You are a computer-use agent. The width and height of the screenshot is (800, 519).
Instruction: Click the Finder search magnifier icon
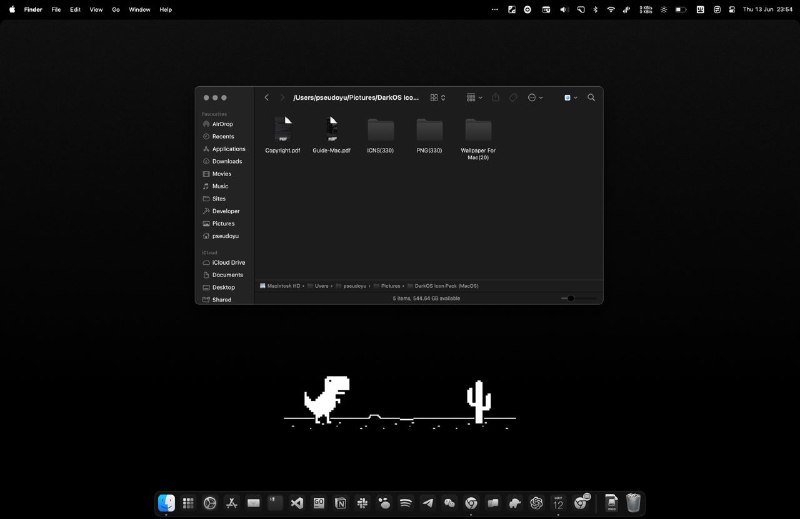[x=591, y=98]
